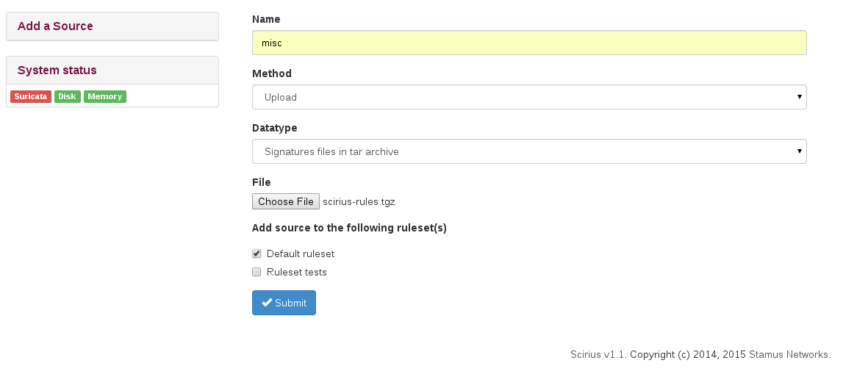Open the Method dropdown showing Upload

pyautogui.click(x=529, y=97)
